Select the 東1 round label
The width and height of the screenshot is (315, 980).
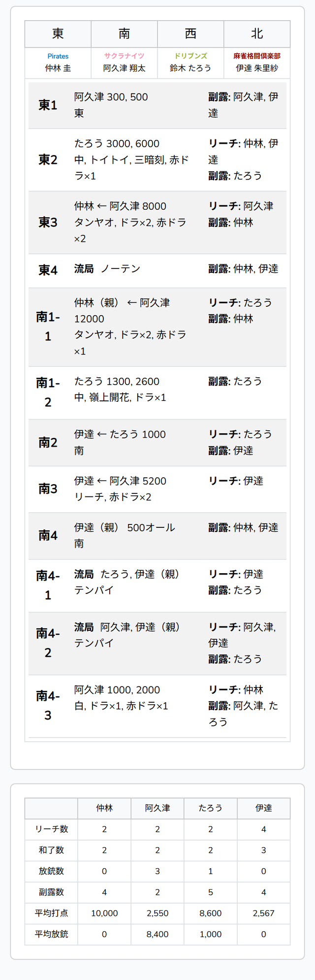[x=48, y=105]
